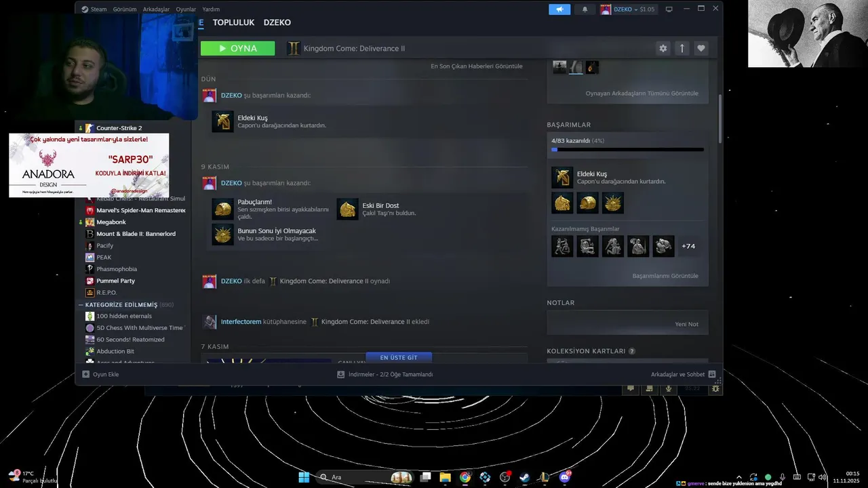The width and height of the screenshot is (868, 488).
Task: Switch to Big Picture mode monitor icon
Action: [669, 9]
